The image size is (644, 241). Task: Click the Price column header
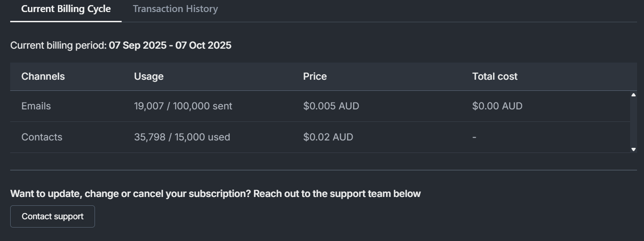coord(315,76)
